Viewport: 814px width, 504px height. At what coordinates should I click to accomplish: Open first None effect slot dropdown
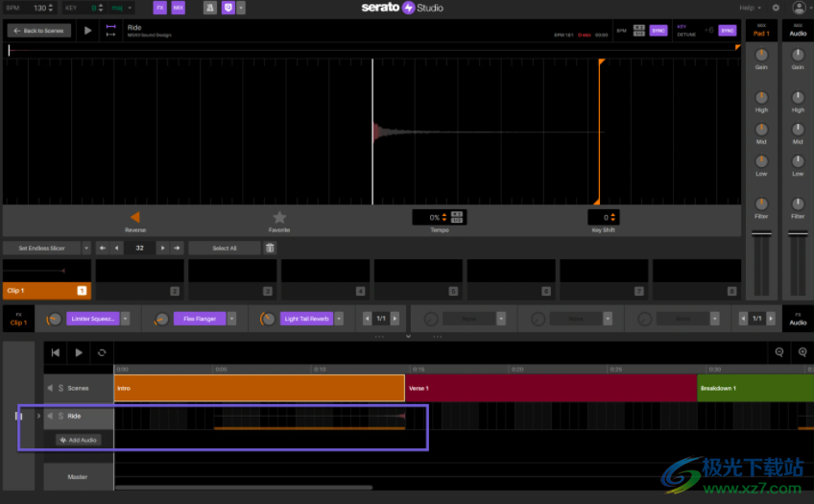point(501,319)
